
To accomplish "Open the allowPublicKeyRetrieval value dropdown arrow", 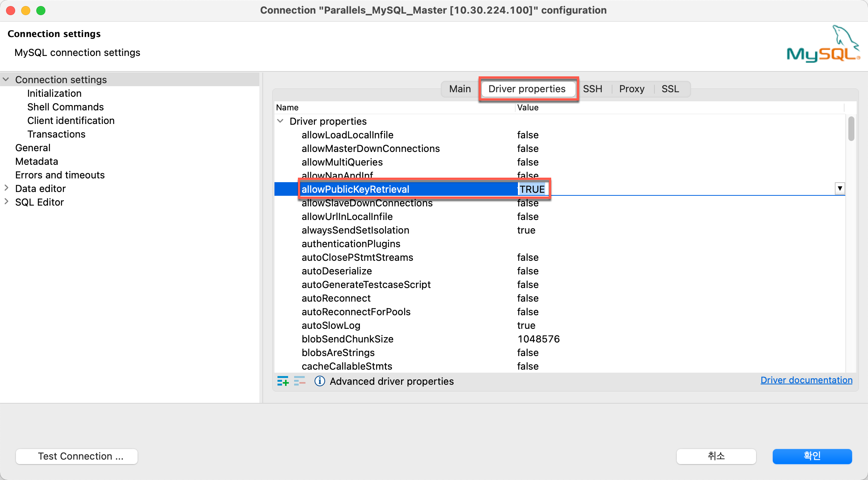I will point(840,188).
